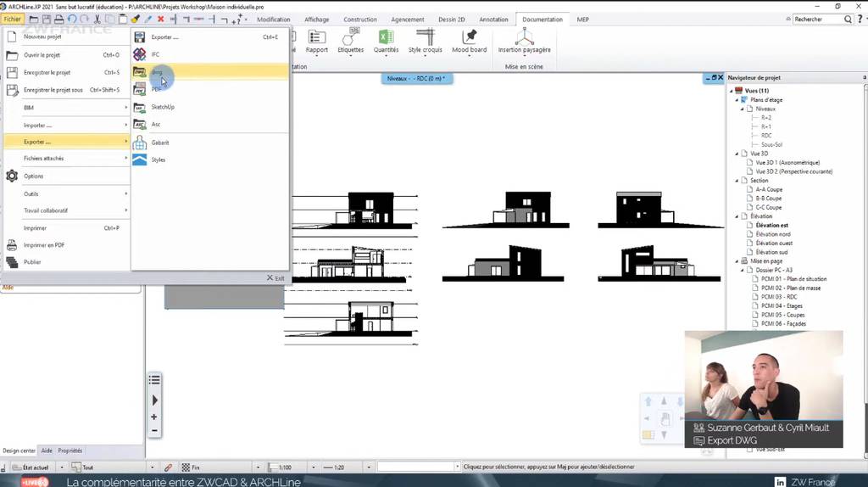868x487 pixels.
Task: Click the minus zoom-out button on canvas
Action: point(154,430)
